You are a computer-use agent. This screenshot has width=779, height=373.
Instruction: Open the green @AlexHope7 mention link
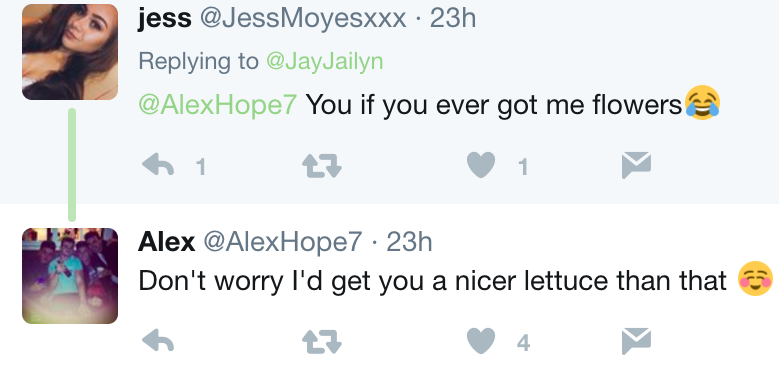pyautogui.click(x=218, y=105)
